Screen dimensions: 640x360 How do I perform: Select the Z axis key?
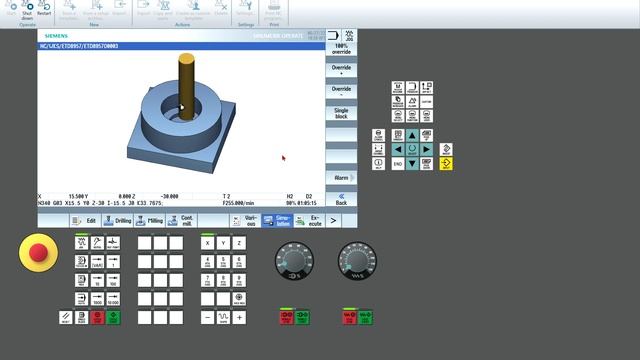point(239,243)
